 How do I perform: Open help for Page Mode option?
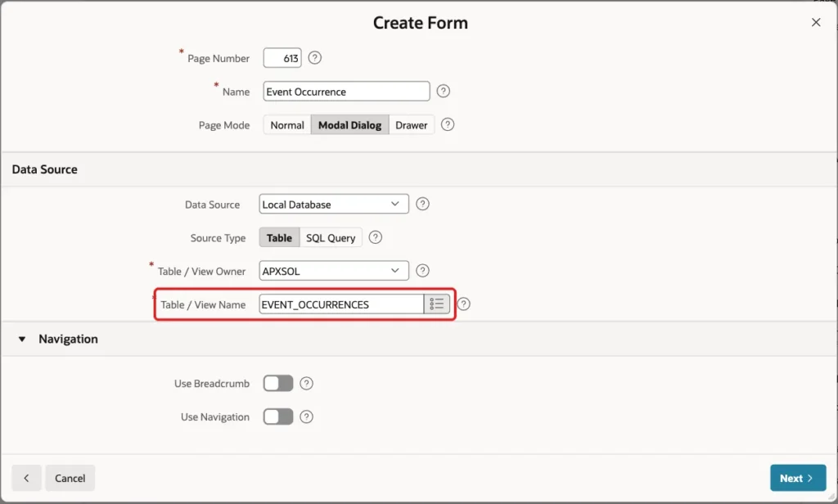pyautogui.click(x=448, y=124)
